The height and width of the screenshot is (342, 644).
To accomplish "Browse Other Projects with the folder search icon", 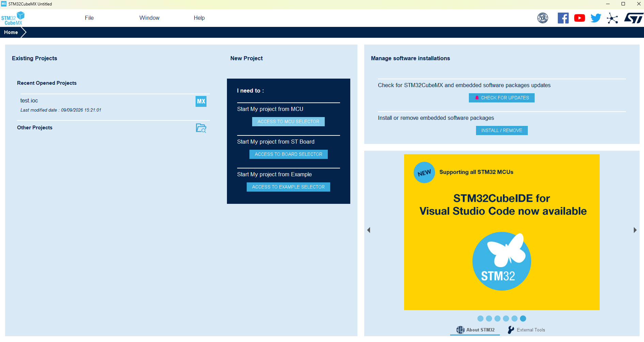I will 201,128.
